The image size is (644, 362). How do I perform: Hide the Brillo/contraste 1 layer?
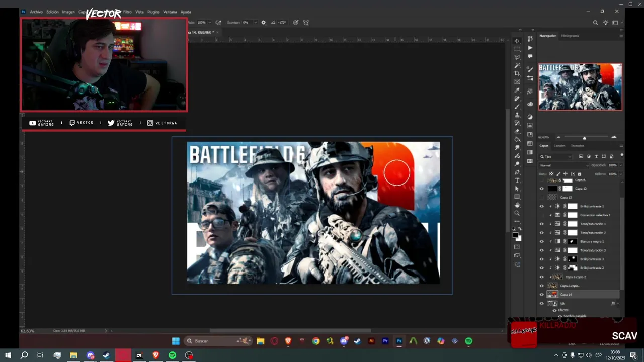click(541, 206)
